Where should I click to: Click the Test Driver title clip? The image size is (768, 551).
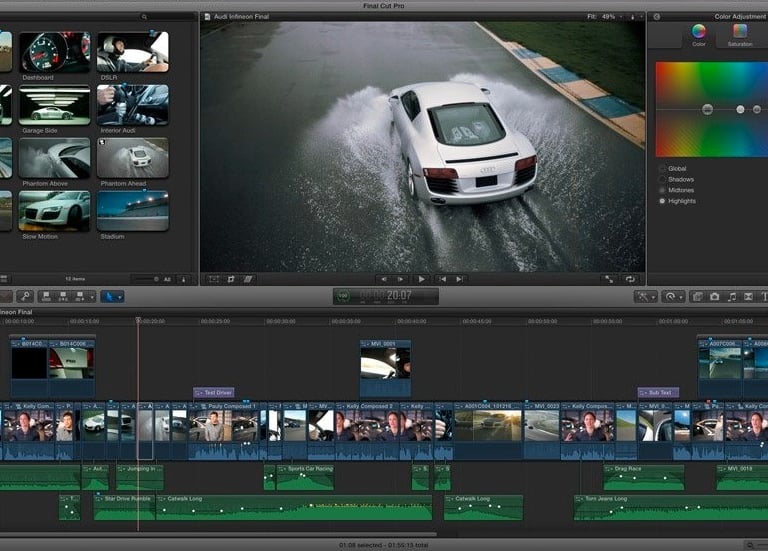click(213, 393)
